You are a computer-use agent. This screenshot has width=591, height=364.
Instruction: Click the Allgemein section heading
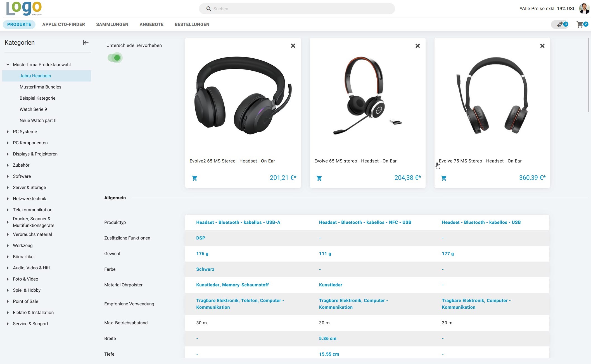[x=115, y=198]
